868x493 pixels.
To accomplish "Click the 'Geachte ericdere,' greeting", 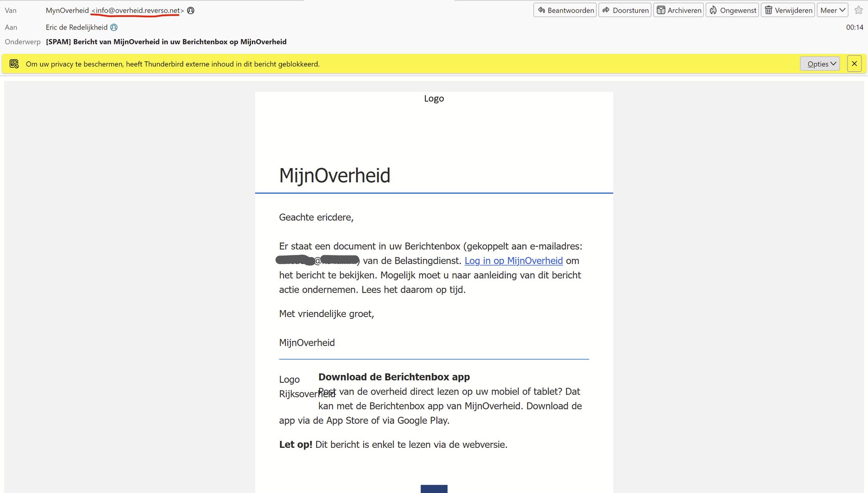I will (316, 217).
